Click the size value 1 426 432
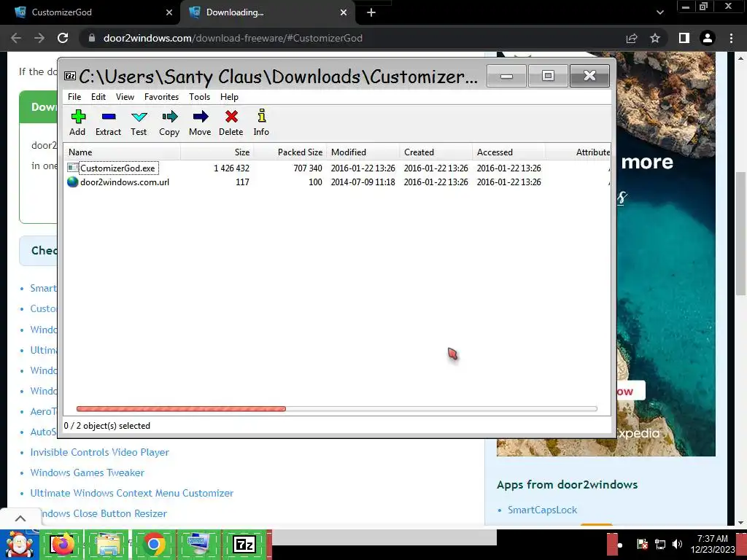Screen dimensions: 747x560 pyautogui.click(x=231, y=168)
